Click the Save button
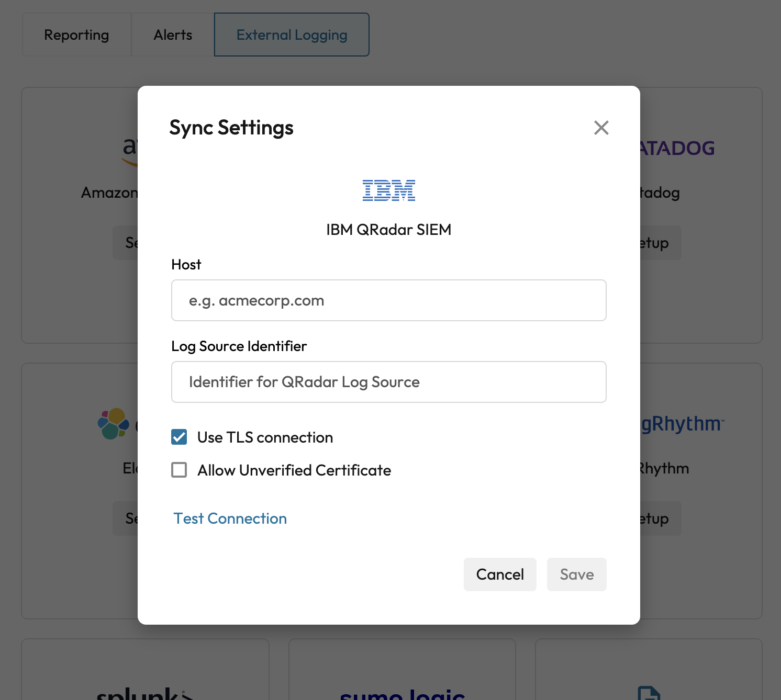This screenshot has width=781, height=700. click(x=576, y=574)
